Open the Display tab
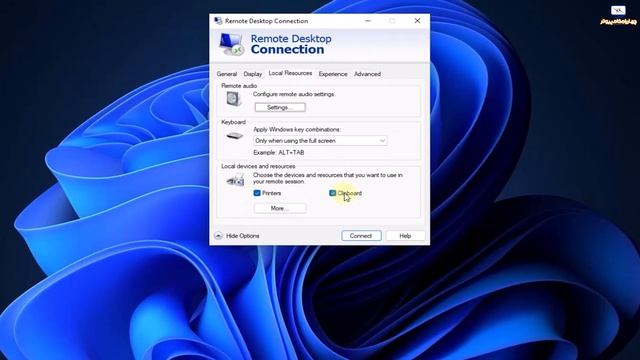The width and height of the screenshot is (640, 360). click(x=253, y=74)
